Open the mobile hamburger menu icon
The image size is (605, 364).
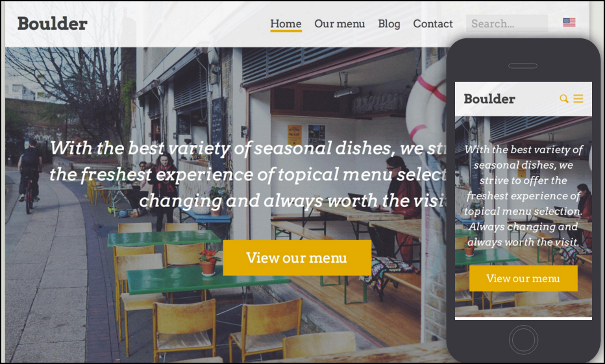578,99
